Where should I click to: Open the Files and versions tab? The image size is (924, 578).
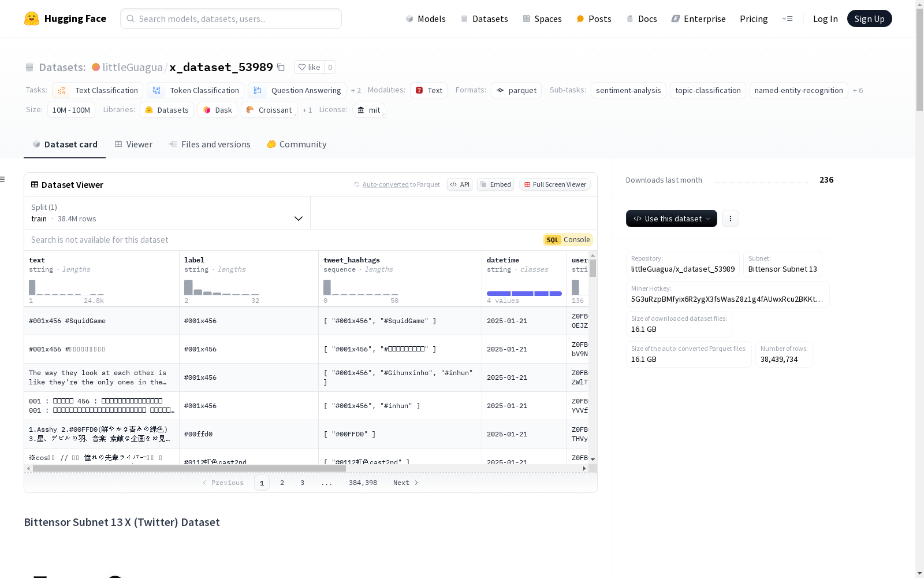[210, 144]
